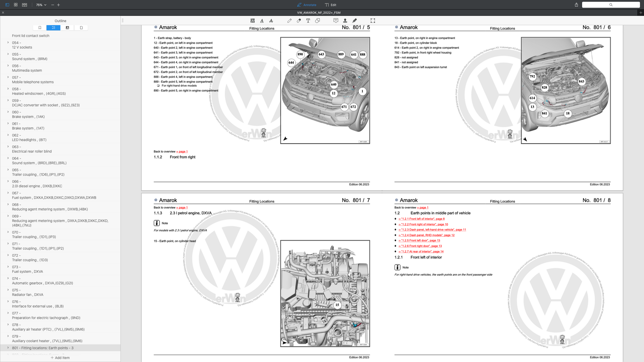Expand outline item 060 - Brake system (1AK)

point(8,112)
